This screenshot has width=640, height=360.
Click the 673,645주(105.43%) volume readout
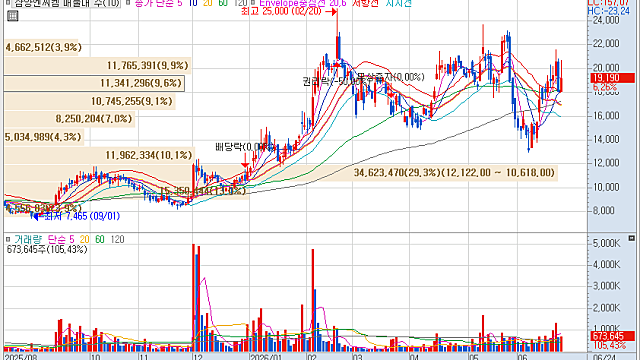pyautogui.click(x=47, y=249)
